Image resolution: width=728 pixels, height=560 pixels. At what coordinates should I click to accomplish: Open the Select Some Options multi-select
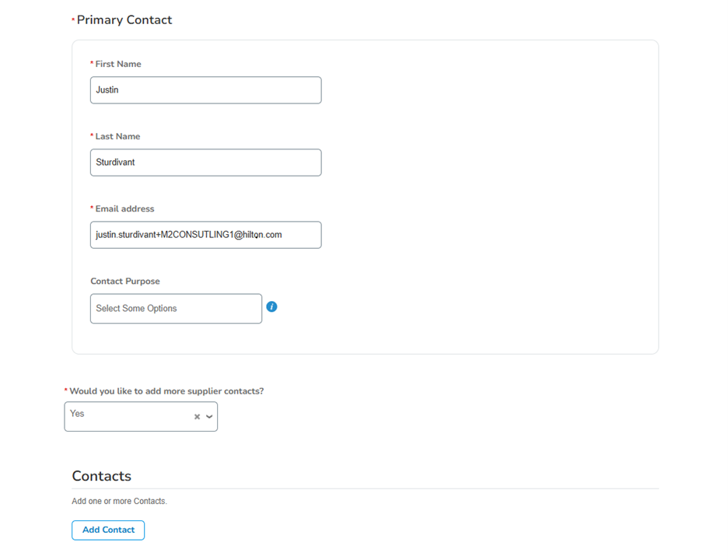coord(176,309)
